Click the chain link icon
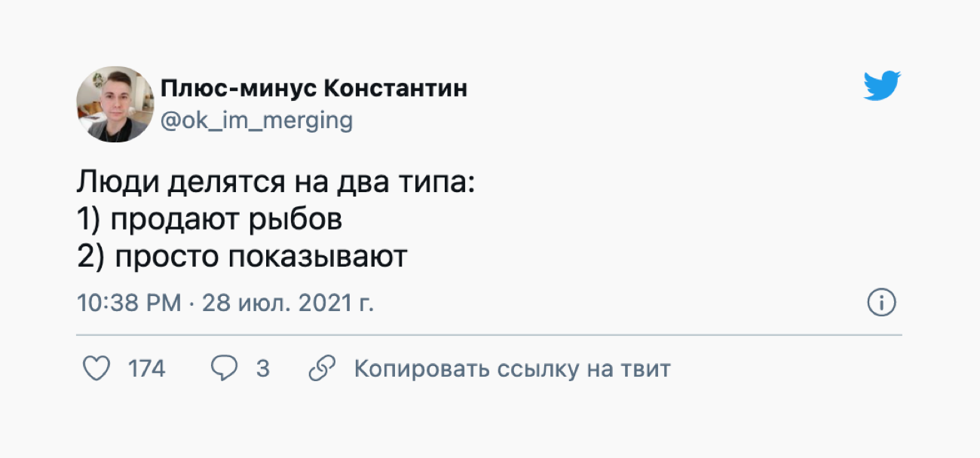The width and height of the screenshot is (980, 458). [x=322, y=369]
